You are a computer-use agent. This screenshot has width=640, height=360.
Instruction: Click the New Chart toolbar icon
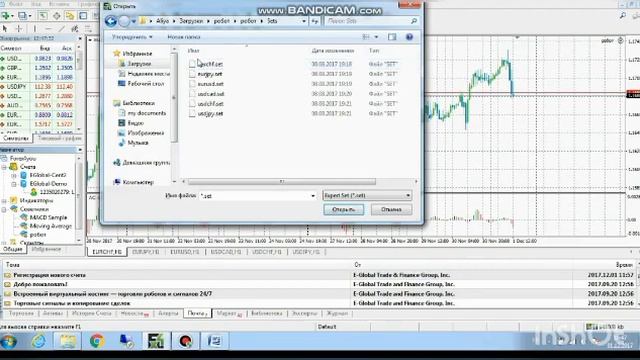coord(6,16)
